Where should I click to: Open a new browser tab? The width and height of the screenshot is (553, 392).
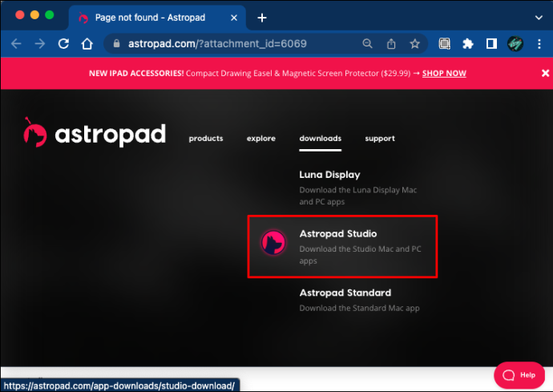(x=262, y=18)
